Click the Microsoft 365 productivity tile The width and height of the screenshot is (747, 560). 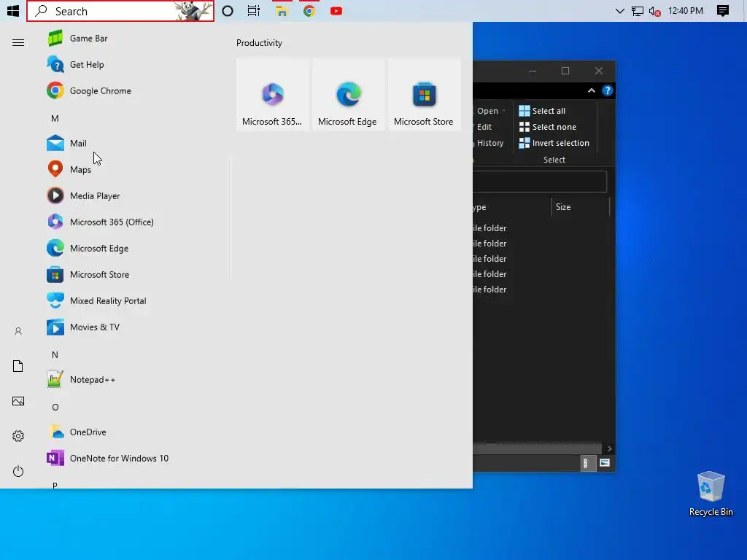273,94
